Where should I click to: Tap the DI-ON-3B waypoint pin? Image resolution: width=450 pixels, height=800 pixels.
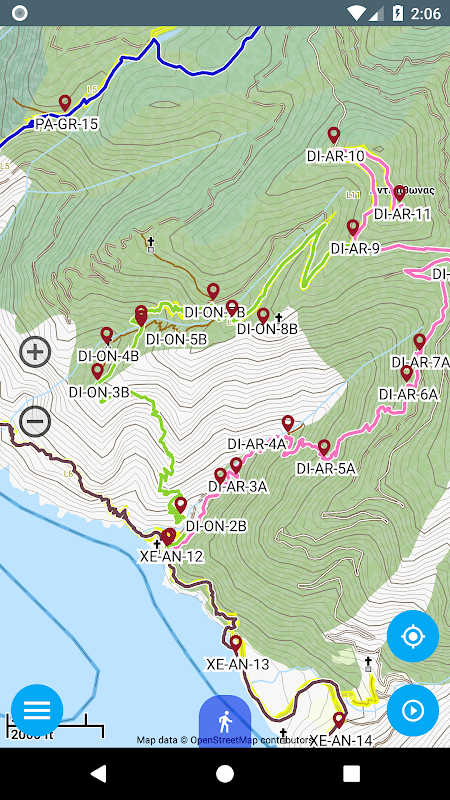97,371
